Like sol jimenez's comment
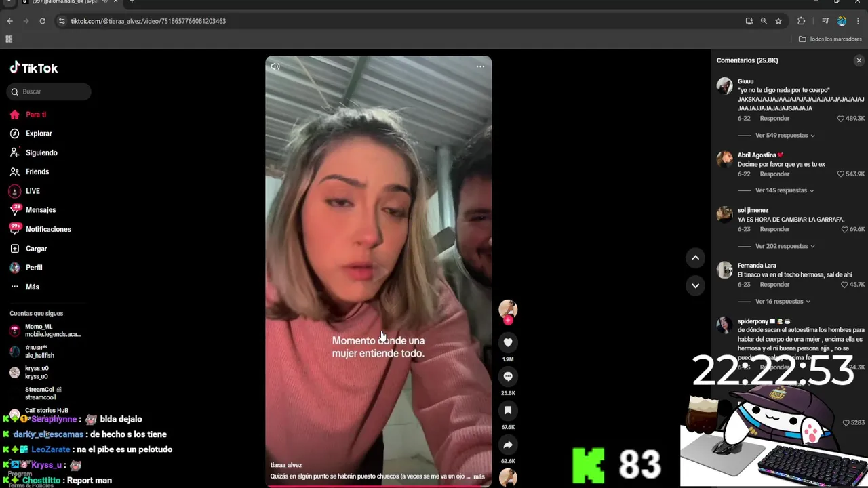The width and height of the screenshot is (868, 488). coord(844,230)
